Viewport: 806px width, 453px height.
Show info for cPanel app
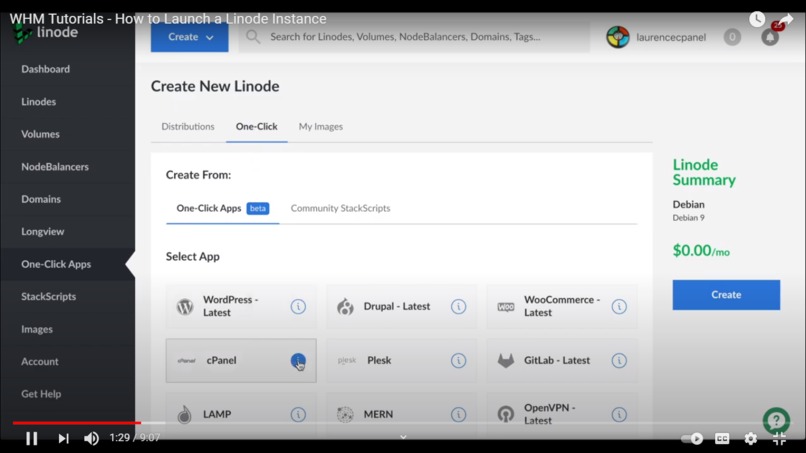[x=298, y=360]
